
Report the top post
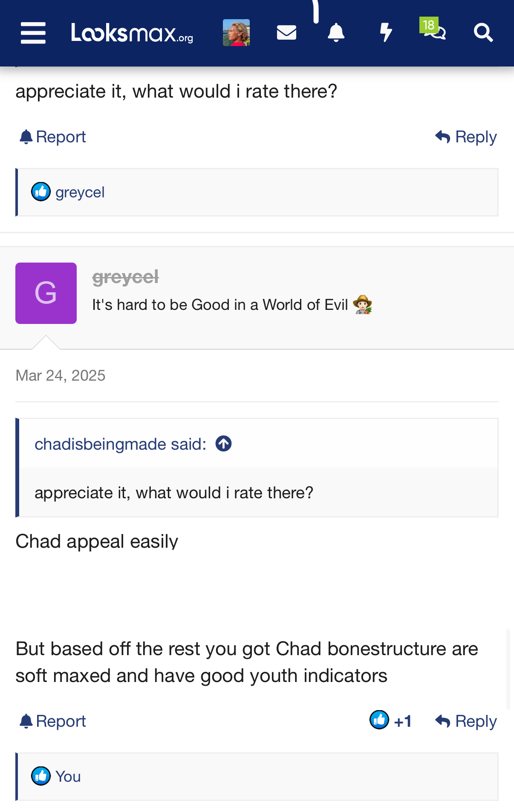point(53,137)
